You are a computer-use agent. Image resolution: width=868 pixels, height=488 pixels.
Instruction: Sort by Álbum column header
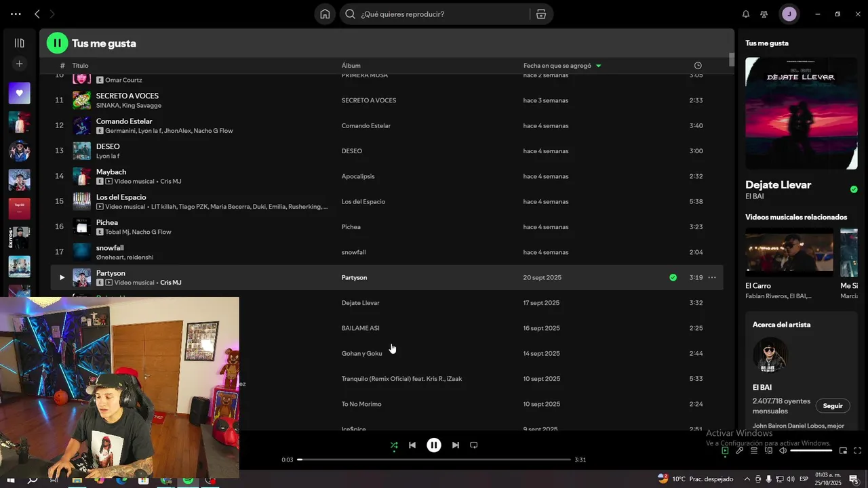pyautogui.click(x=351, y=66)
